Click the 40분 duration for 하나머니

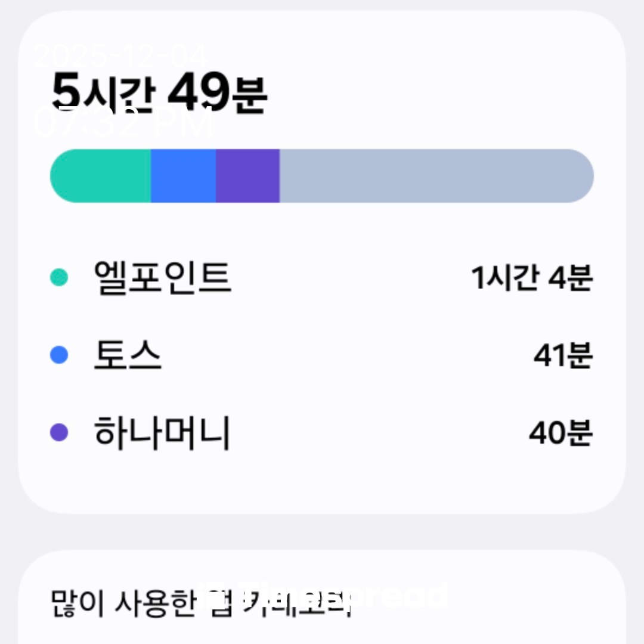pyautogui.click(x=561, y=434)
